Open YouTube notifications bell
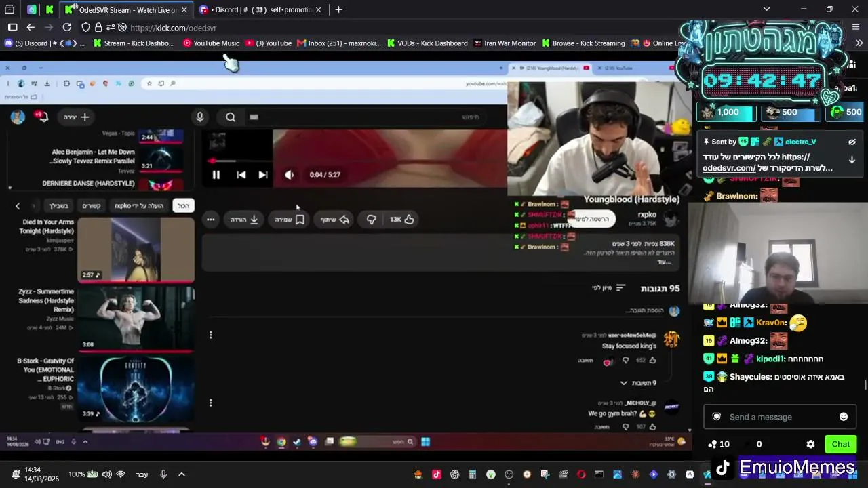This screenshot has width=868, height=488. pos(42,117)
